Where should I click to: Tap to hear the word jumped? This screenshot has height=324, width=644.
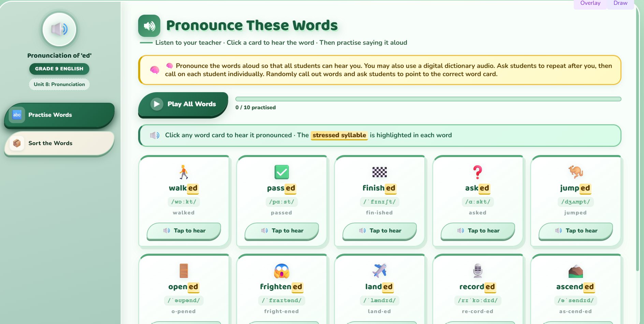(x=576, y=231)
